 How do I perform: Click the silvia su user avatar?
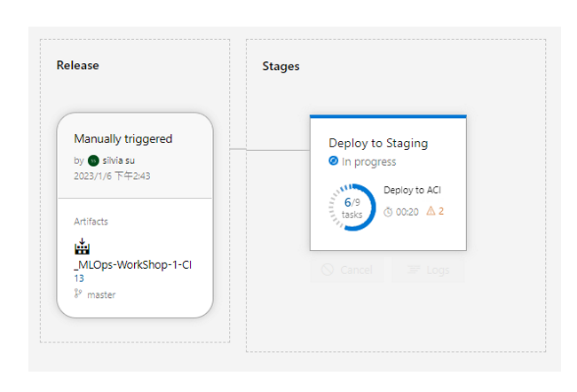pyautogui.click(x=93, y=161)
